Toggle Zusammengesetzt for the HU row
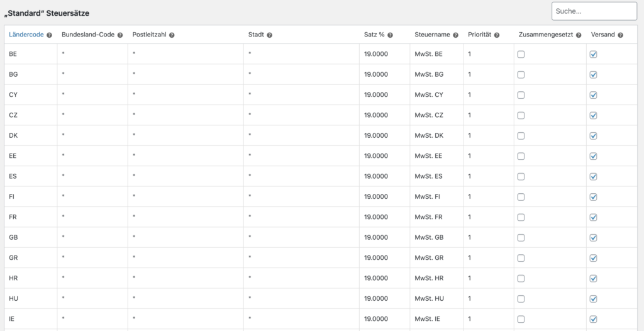 [521, 298]
